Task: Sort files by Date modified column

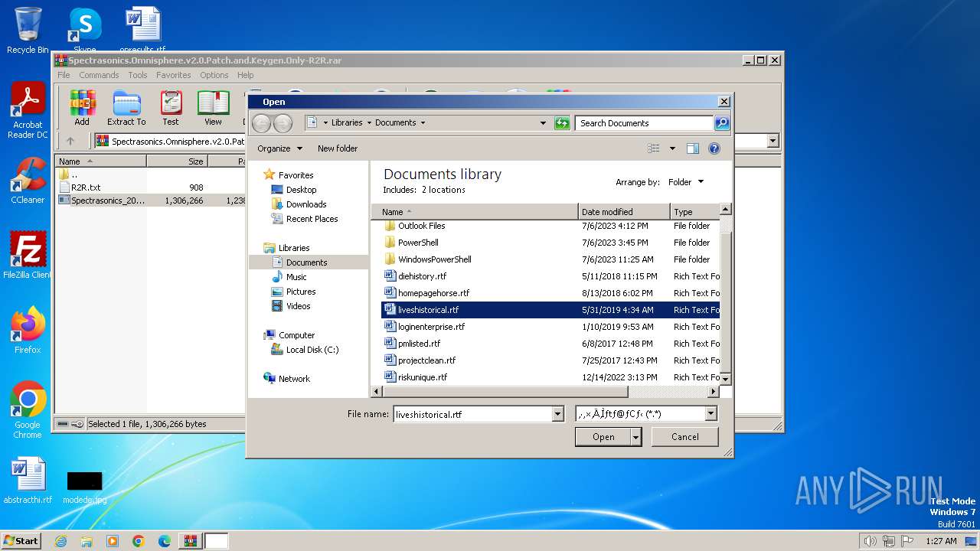Action: click(x=624, y=212)
